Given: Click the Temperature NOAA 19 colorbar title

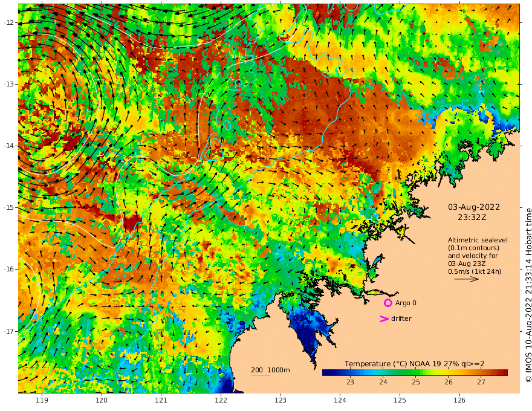Looking at the screenshot, I should click(414, 364).
